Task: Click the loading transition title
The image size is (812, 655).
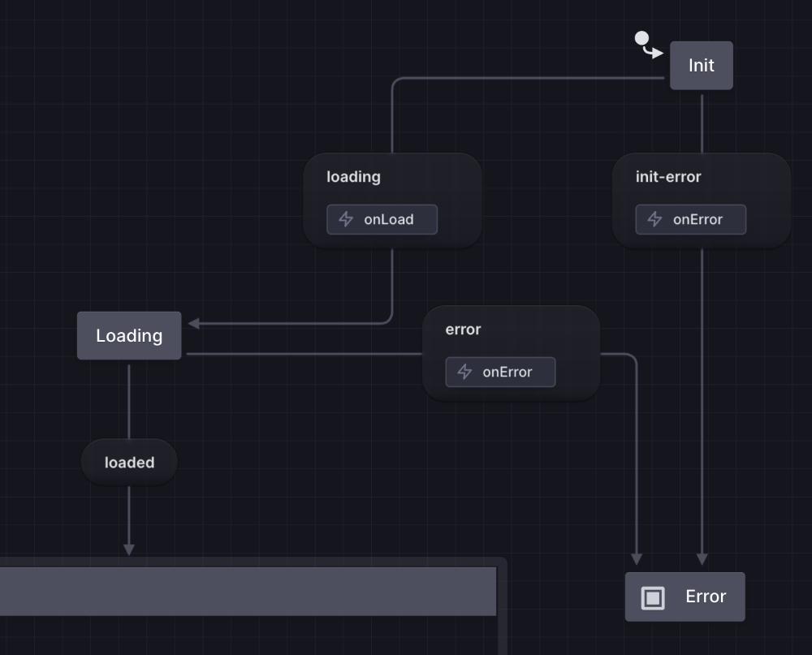Action: [x=353, y=177]
